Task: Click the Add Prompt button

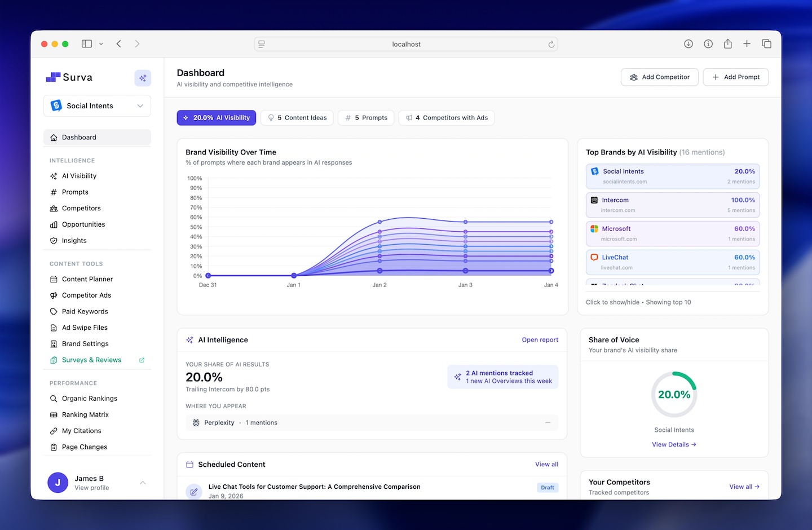Action: tap(735, 77)
